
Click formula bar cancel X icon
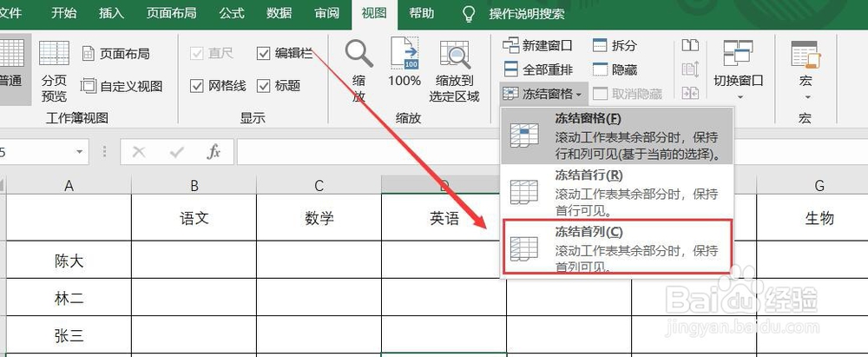pos(139,152)
